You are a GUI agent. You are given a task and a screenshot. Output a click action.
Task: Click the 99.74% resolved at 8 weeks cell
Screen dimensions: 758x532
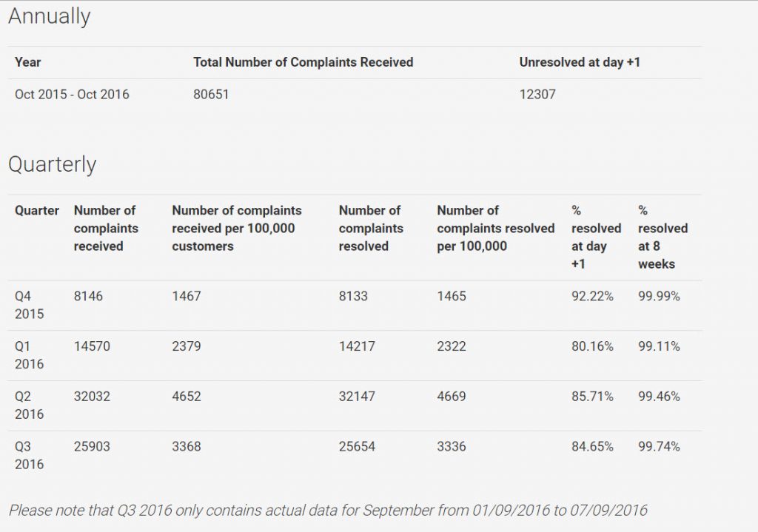pyautogui.click(x=659, y=447)
